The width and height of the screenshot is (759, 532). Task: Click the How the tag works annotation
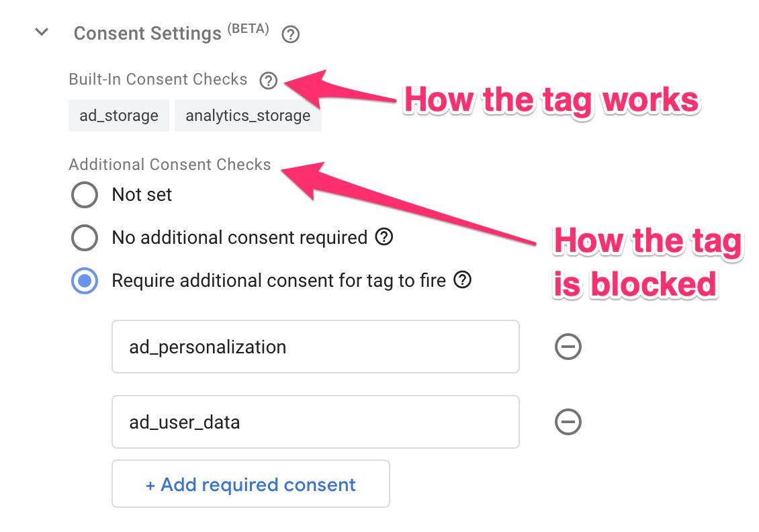click(552, 99)
